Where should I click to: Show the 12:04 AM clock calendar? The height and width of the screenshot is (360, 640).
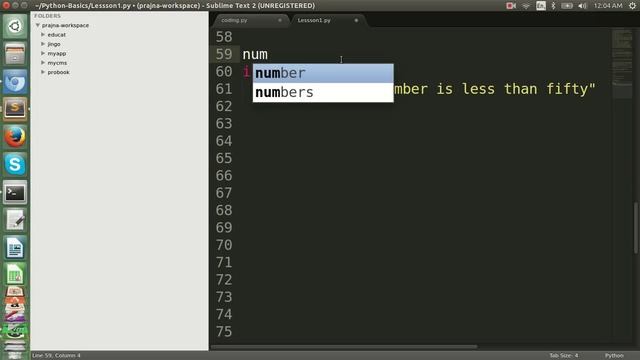tap(608, 6)
